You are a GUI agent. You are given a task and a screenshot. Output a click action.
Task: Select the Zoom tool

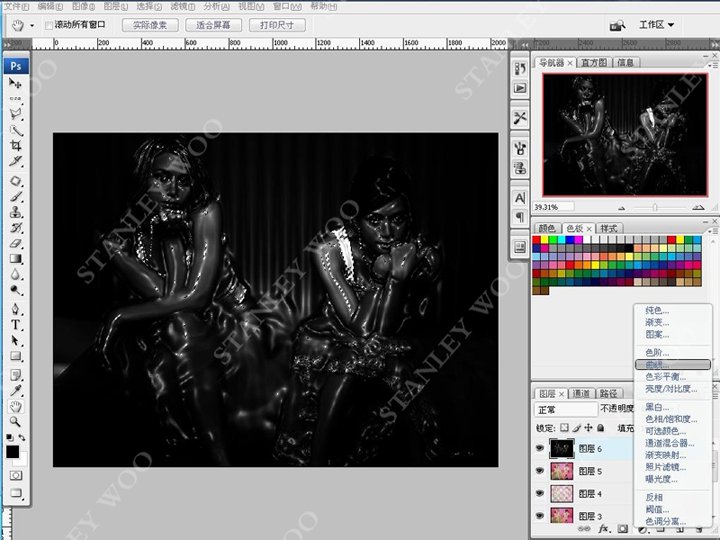(x=16, y=422)
